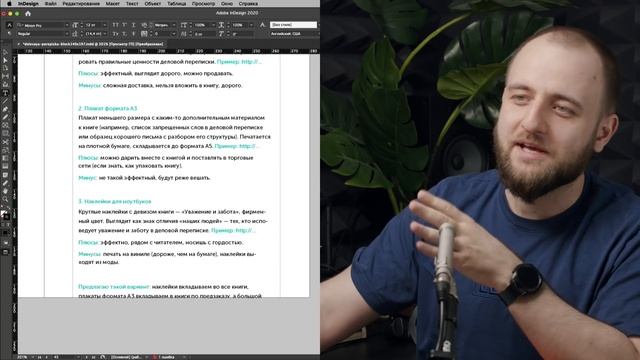Open the Apple menu
This screenshot has height=360, width=640.
(x=9, y=3)
